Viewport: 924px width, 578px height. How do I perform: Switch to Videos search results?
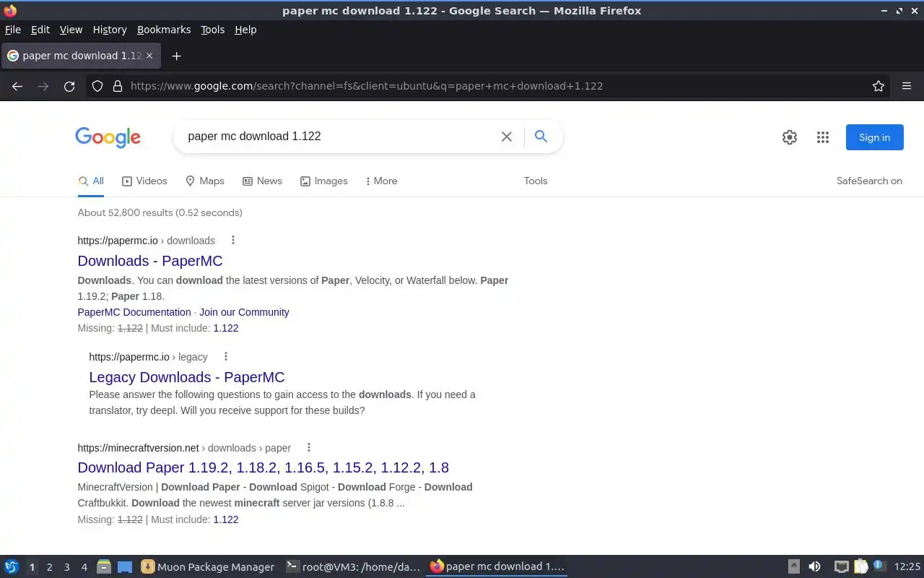(144, 181)
